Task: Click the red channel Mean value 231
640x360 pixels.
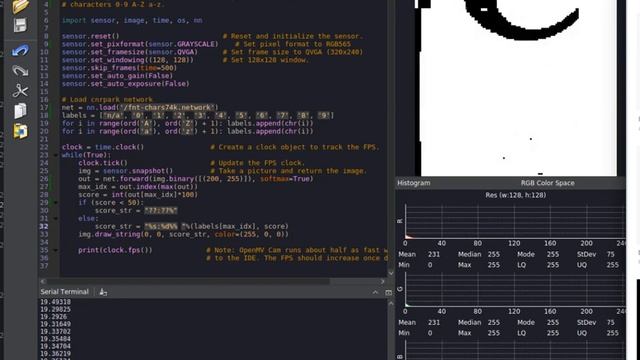Action: click(434, 254)
